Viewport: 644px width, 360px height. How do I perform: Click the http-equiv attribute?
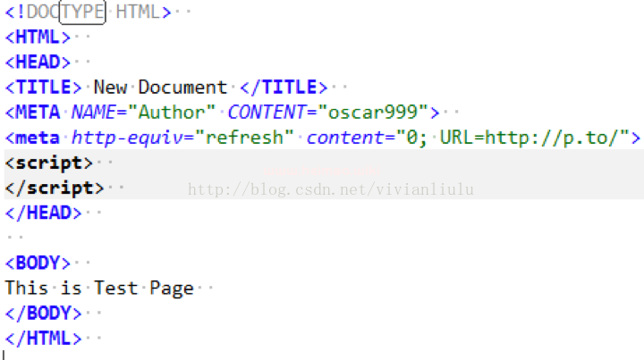click(131, 138)
